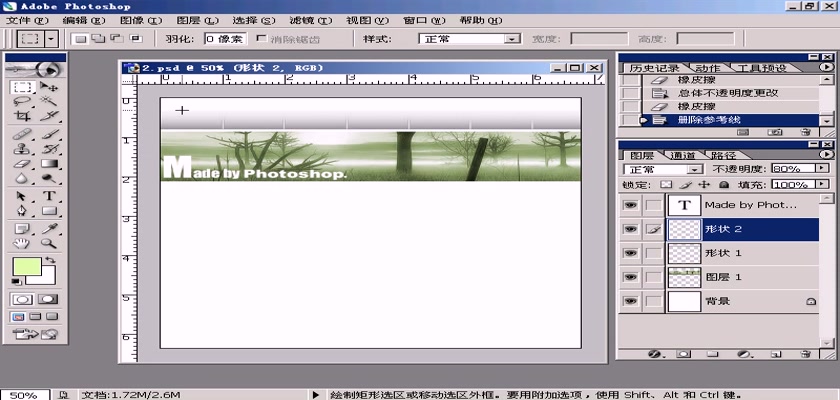Image resolution: width=840 pixels, height=400 pixels.
Task: Switch to the 动作 tab
Action: click(707, 68)
